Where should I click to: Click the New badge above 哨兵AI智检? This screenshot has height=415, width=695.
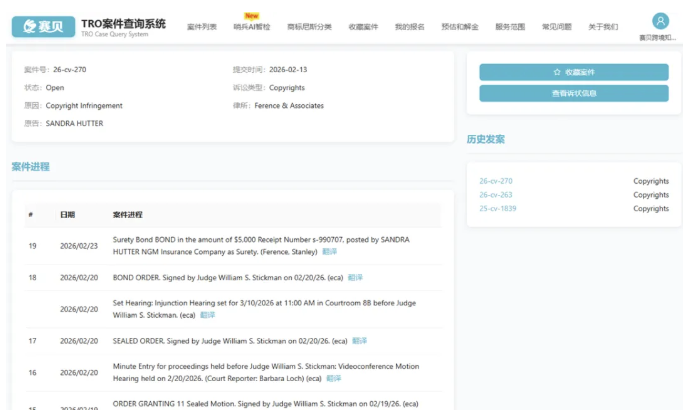click(x=251, y=16)
